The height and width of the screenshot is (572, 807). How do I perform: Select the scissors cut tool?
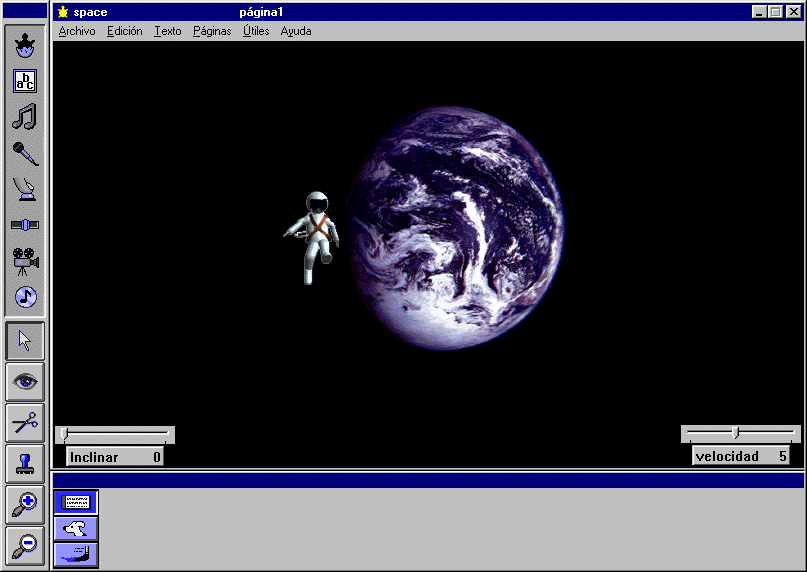(x=25, y=423)
